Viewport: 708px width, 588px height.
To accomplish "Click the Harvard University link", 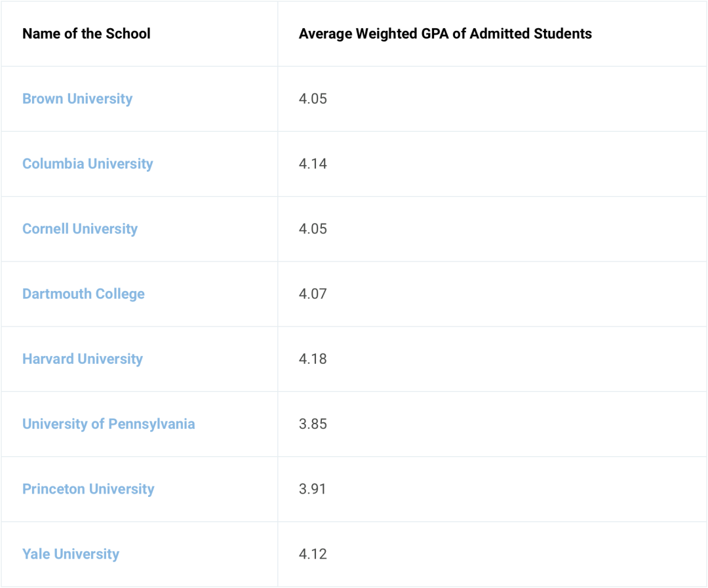I will (x=83, y=359).
